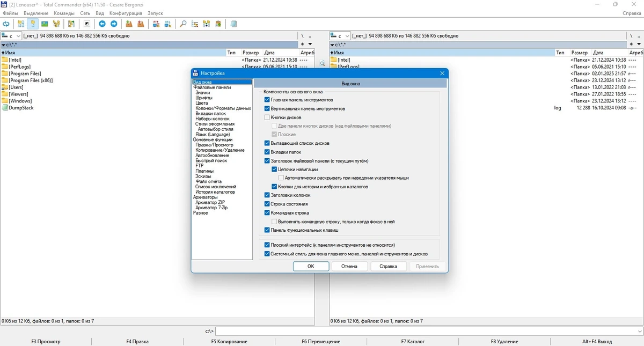Select 'Быстрый поиск' in the settings tree

(211, 160)
